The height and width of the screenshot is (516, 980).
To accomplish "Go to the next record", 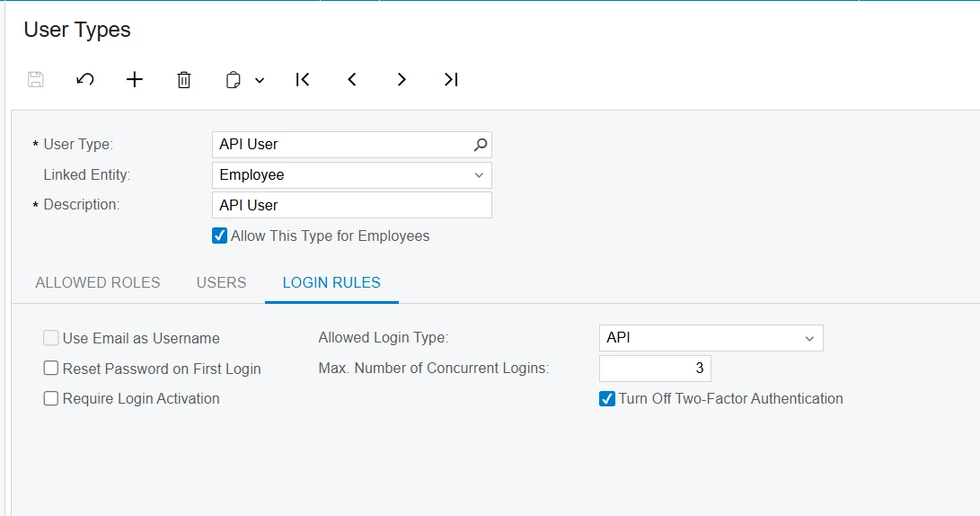I will point(402,79).
